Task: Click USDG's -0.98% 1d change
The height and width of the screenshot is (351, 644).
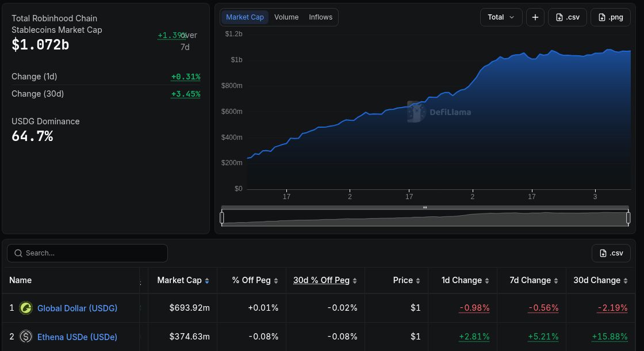Action: [x=474, y=308]
